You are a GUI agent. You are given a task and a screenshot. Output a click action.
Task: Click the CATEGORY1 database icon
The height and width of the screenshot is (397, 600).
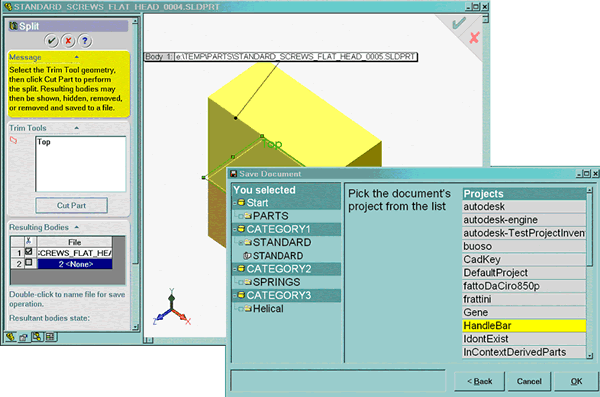(x=241, y=229)
